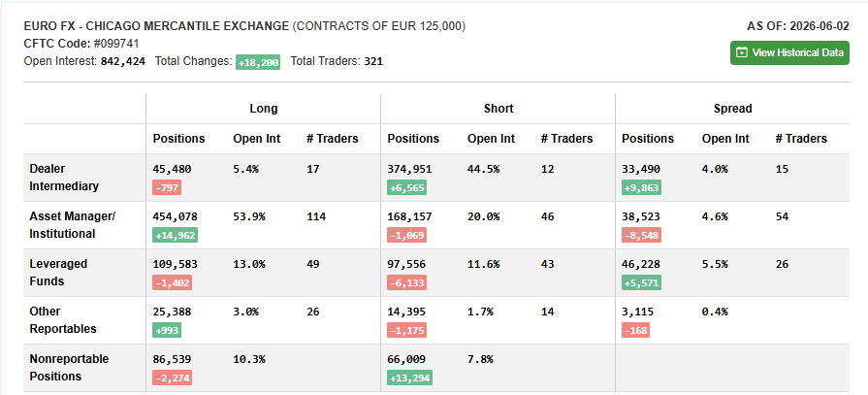Select the Leveraged Funds row label
868x395 pixels.
coord(58,273)
